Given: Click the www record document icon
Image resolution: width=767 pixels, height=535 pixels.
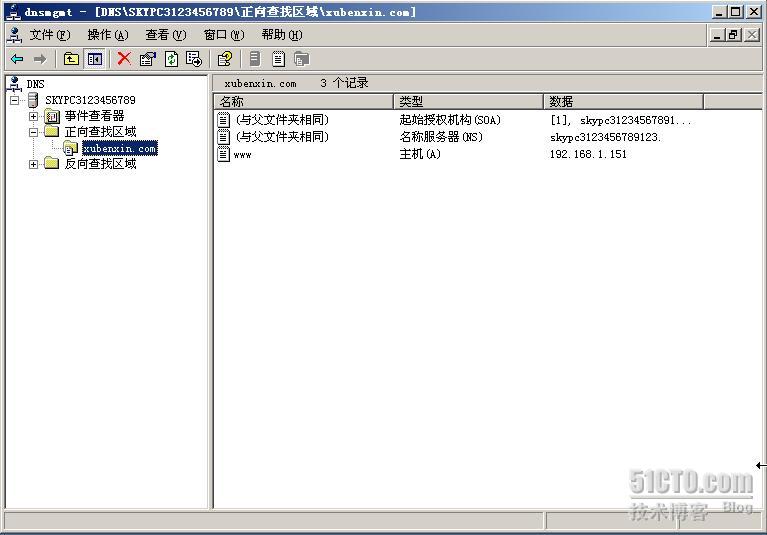Looking at the screenshot, I should pos(224,154).
